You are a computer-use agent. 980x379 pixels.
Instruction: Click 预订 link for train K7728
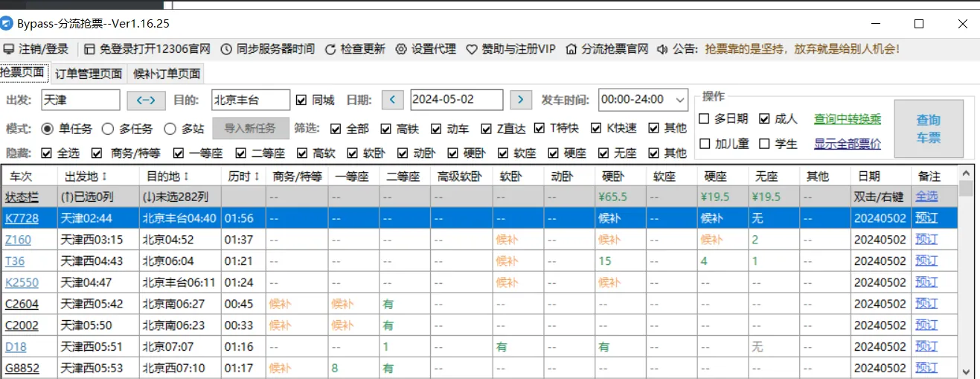pos(926,218)
